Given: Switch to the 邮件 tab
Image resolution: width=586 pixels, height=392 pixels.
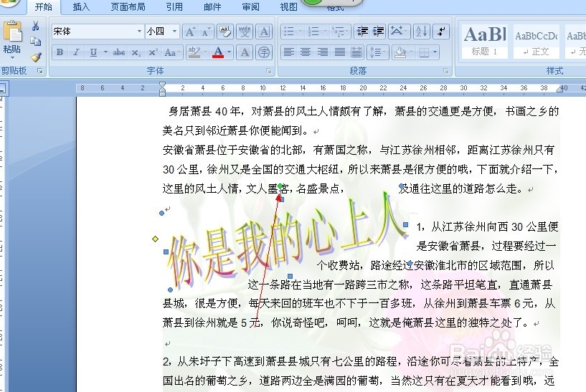Looking at the screenshot, I should (x=212, y=6).
